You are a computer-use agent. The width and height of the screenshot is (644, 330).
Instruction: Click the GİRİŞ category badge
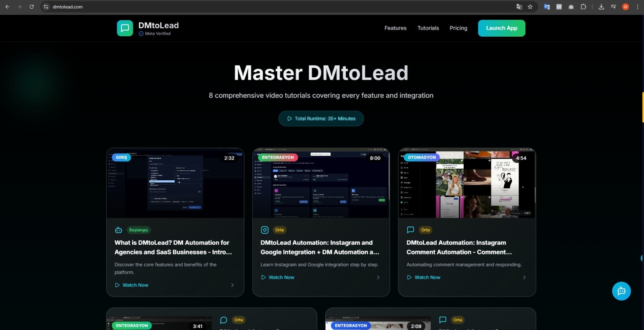pos(122,157)
